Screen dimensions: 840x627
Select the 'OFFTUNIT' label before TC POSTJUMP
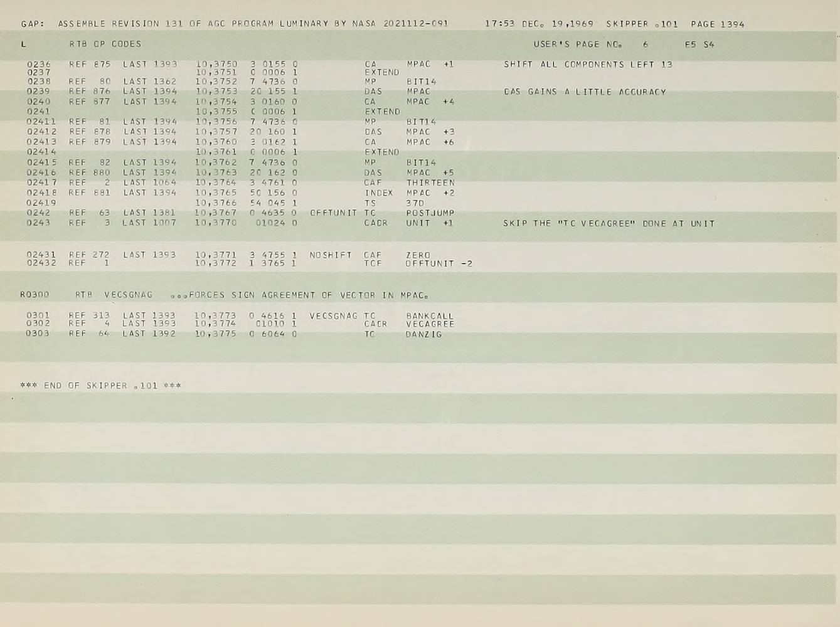333,213
